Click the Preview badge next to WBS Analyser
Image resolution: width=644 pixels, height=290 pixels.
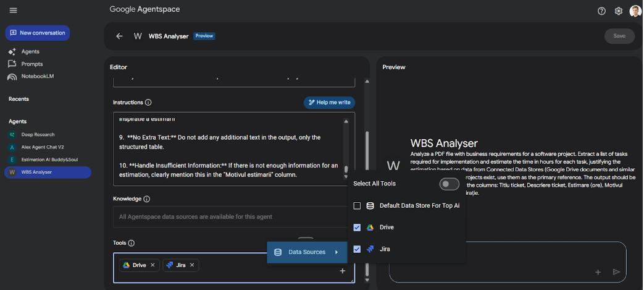click(x=204, y=36)
